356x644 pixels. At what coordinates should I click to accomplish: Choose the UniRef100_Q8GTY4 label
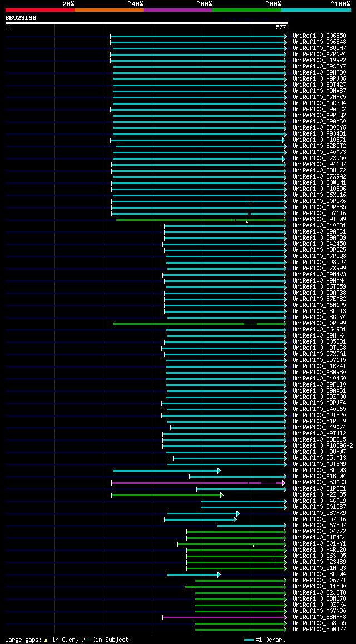click(319, 318)
